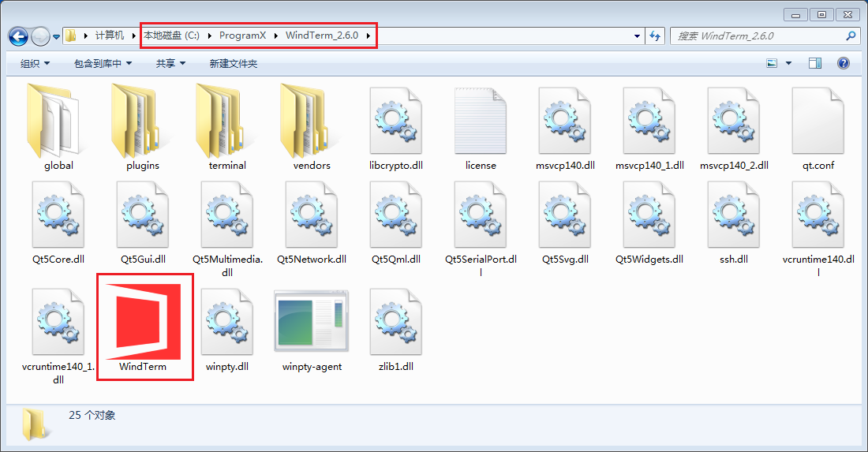
Task: Open the WindTerm application icon
Action: pos(144,319)
